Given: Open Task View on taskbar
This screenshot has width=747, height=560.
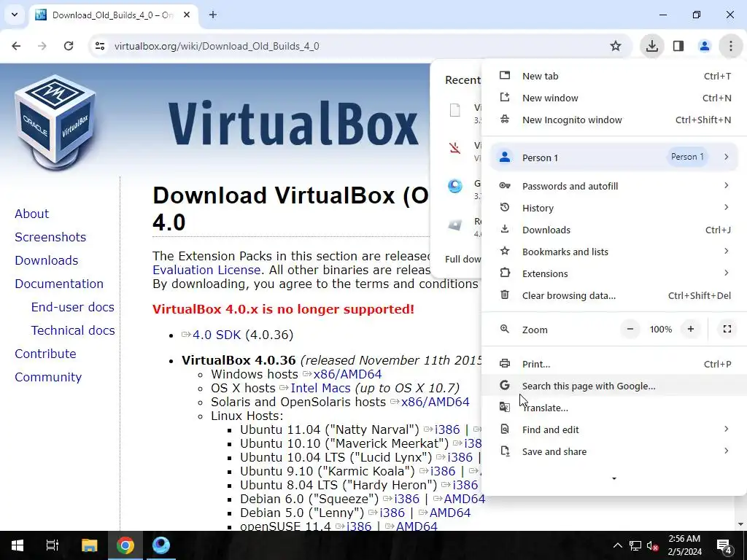Looking at the screenshot, I should tap(52, 545).
